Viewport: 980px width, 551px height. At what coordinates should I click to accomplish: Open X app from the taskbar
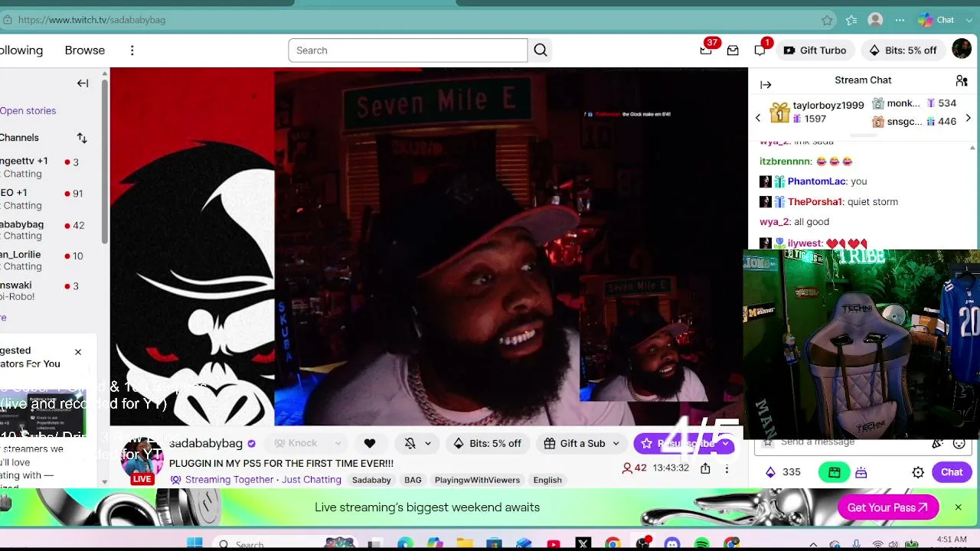[x=583, y=544]
